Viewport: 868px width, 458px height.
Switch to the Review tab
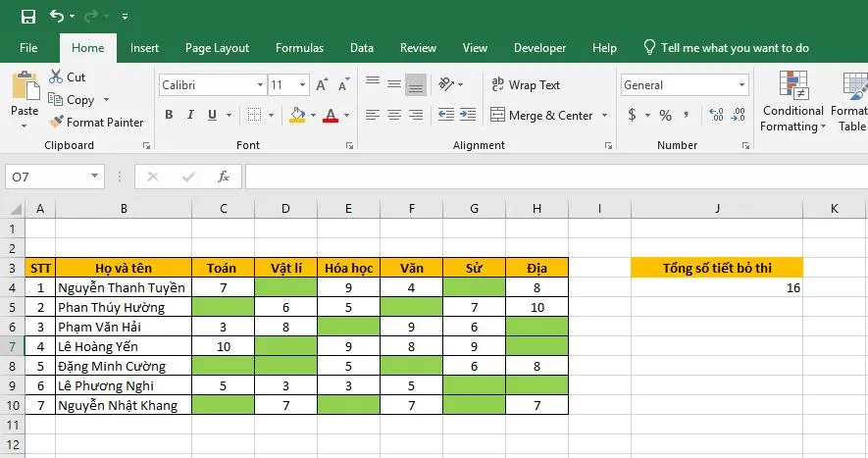coord(418,48)
